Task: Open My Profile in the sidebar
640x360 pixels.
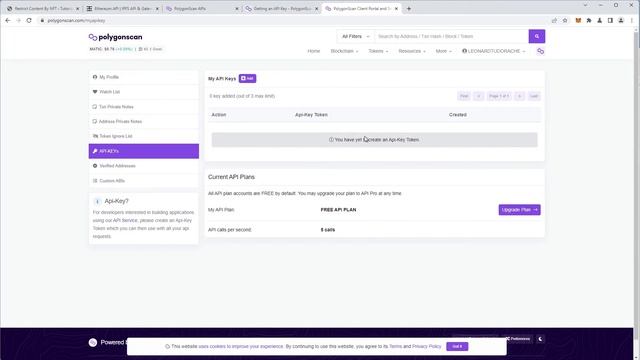Action: 144,77
